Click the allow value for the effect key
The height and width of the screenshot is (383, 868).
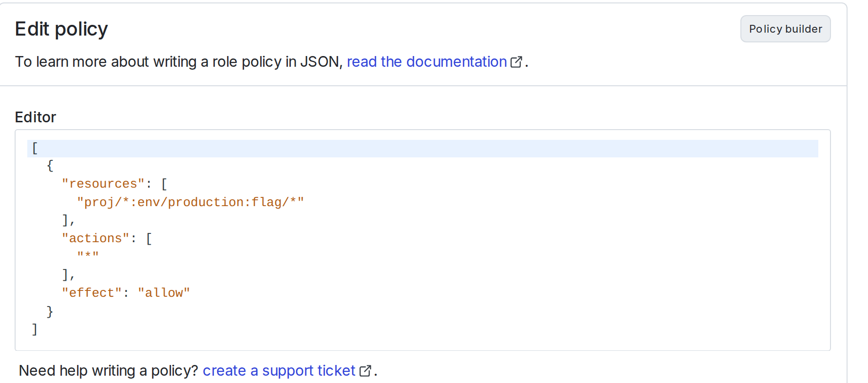(164, 292)
